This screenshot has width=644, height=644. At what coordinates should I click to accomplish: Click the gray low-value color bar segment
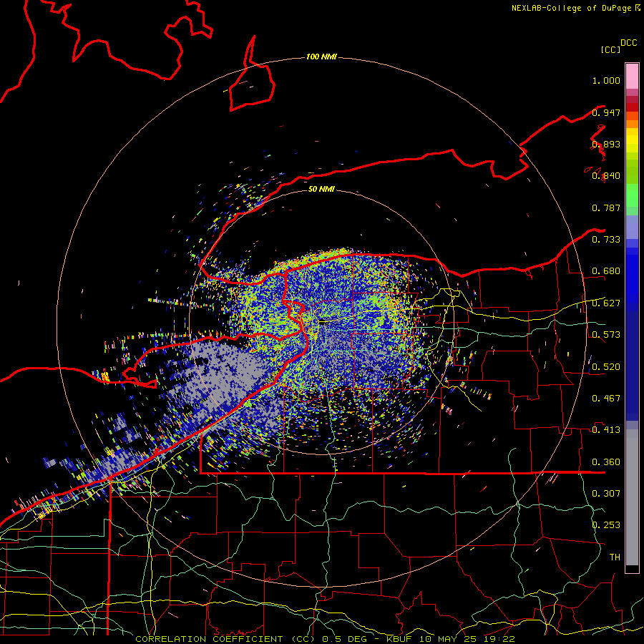(x=632, y=497)
